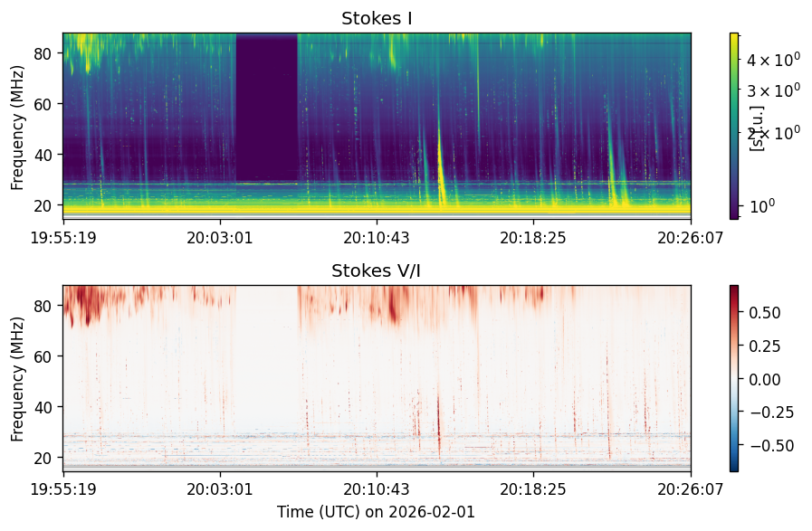Click the 20:18:25 tick on top plot
The height and width of the screenshot is (531, 812).
[533, 238]
